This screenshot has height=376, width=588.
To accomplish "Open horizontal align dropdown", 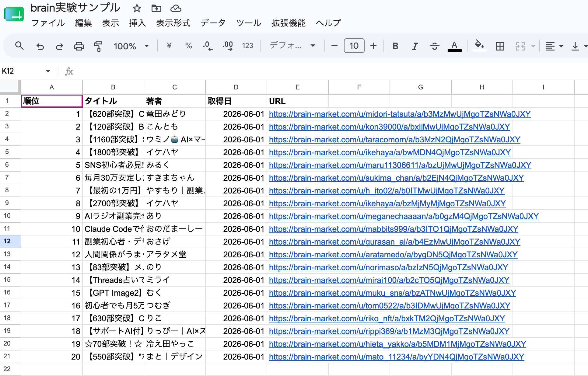I will pos(554,46).
